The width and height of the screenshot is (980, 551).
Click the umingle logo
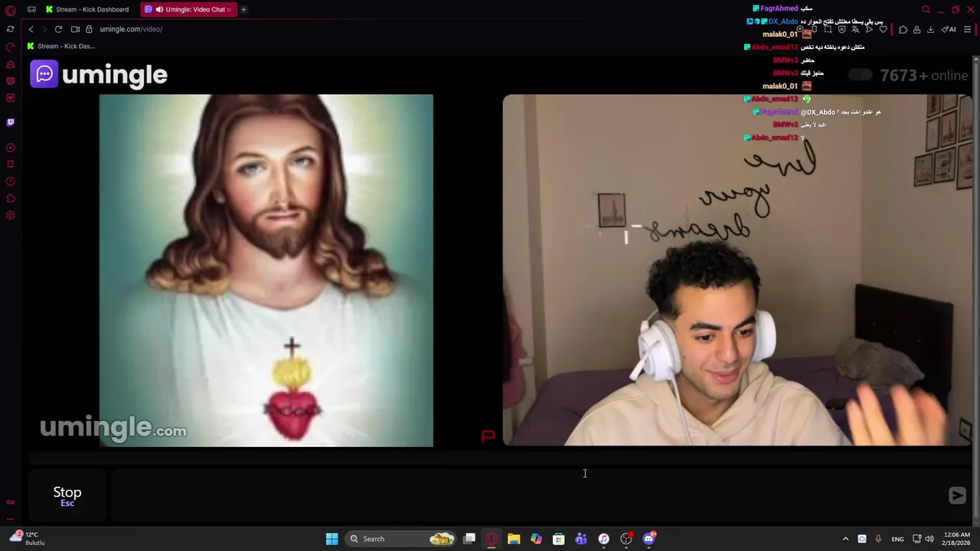click(x=99, y=74)
